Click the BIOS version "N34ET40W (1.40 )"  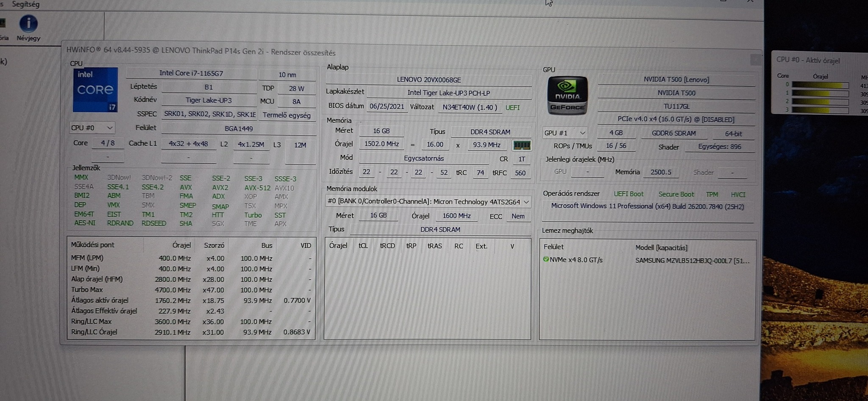[x=470, y=107]
